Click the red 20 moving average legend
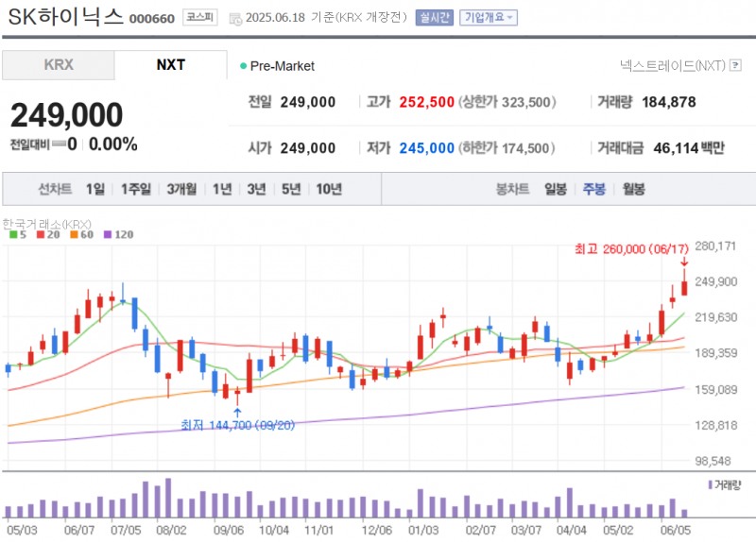This screenshot has width=756, height=542. pos(47,234)
